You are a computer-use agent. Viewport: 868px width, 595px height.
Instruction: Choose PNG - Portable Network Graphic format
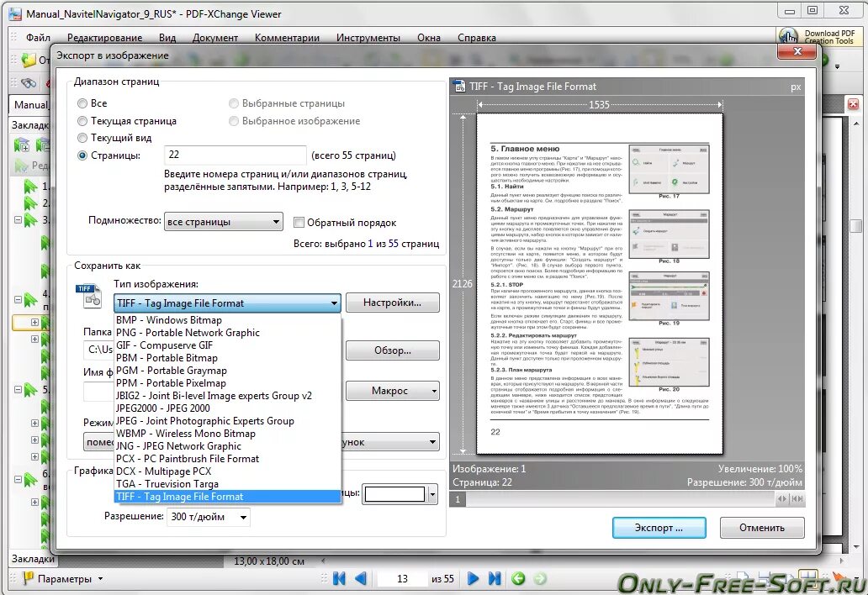(x=228, y=332)
